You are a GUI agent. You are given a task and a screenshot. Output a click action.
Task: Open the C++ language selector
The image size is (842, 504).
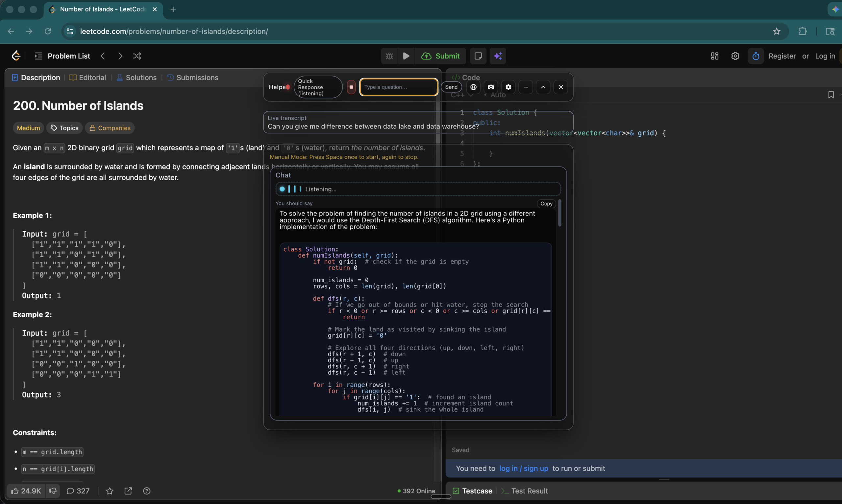pos(461,95)
